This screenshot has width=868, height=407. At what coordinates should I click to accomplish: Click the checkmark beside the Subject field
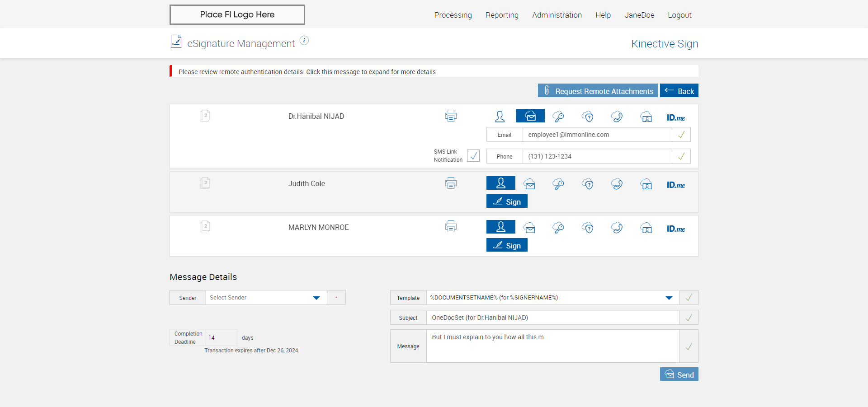pyautogui.click(x=689, y=318)
